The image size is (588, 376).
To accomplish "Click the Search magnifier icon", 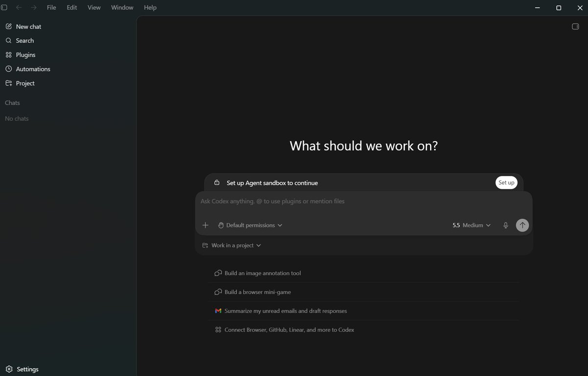I will click(x=8, y=41).
